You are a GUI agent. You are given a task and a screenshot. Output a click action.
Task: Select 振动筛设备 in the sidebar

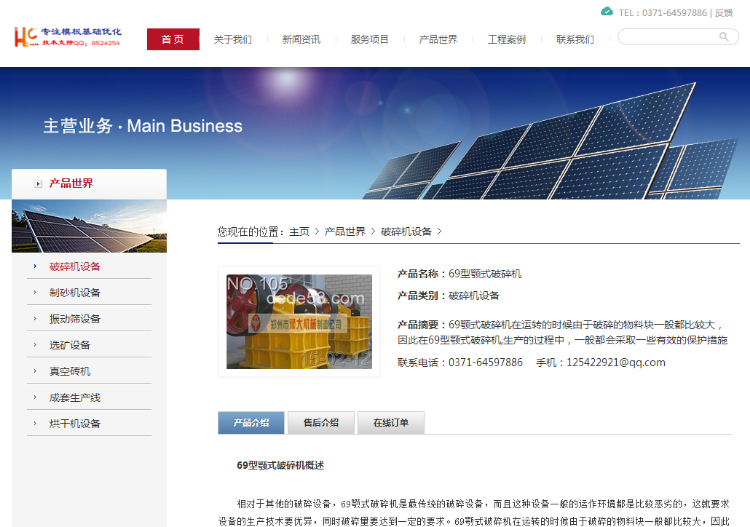75,318
